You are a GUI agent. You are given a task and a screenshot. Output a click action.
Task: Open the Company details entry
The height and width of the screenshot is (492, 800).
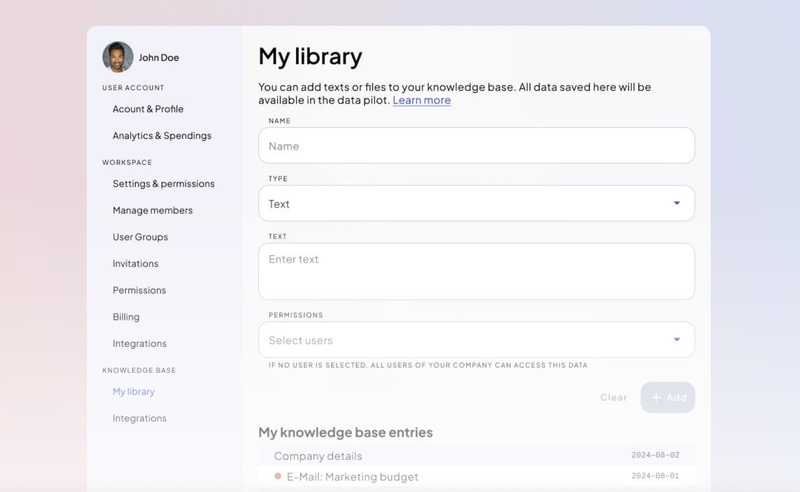point(317,456)
